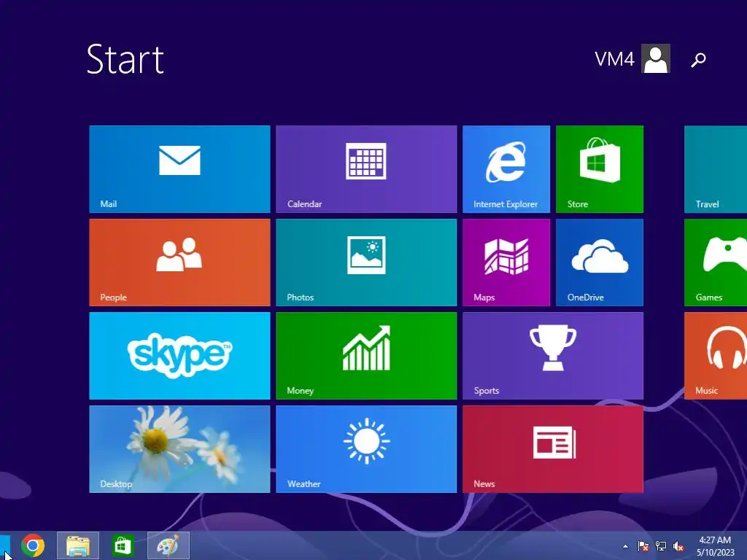
Task: Launch the Skype tile
Action: point(179,356)
